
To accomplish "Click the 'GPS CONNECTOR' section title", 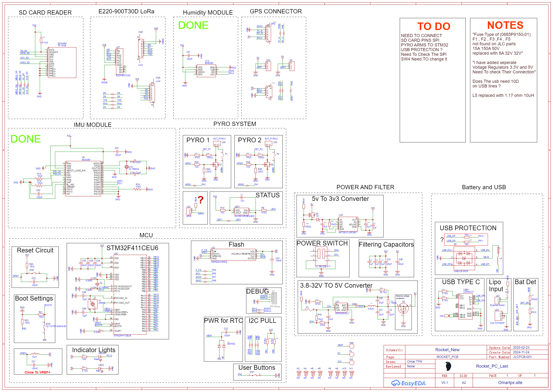I will [x=276, y=11].
